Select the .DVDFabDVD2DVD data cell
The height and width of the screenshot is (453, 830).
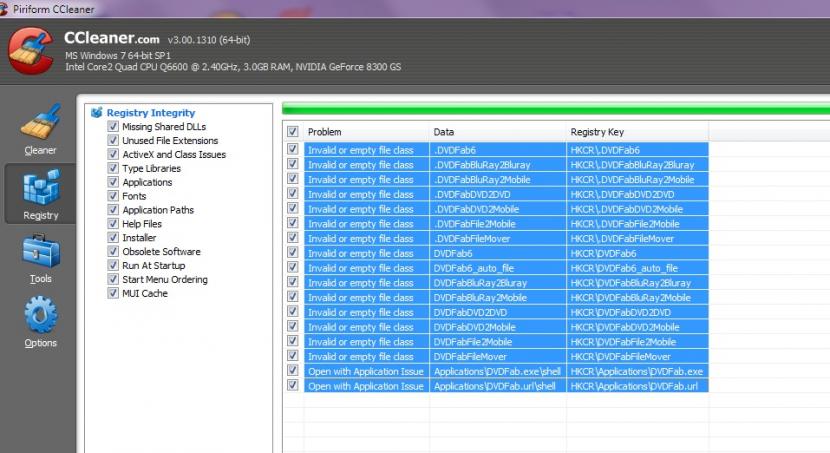(x=498, y=194)
